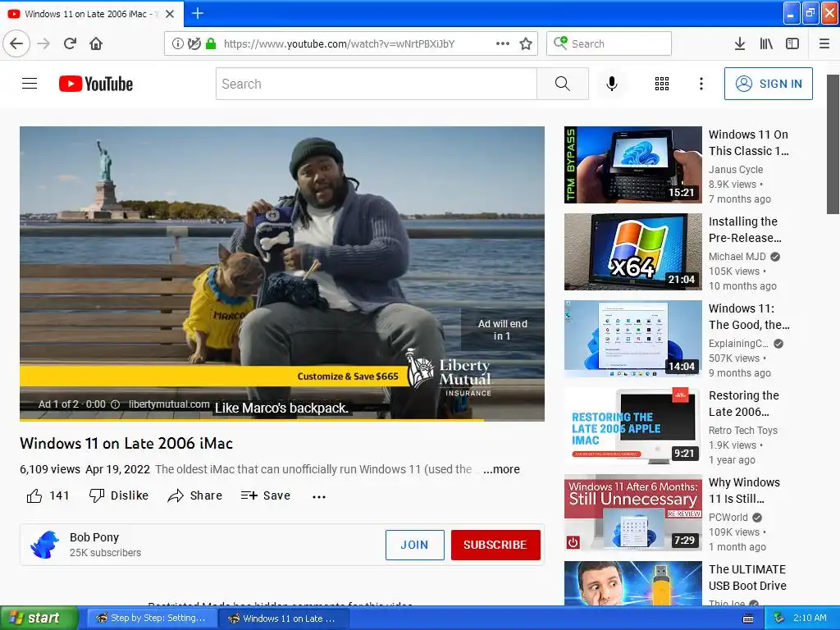Open Bob Pony channel avatar
This screenshot has height=630, width=840.
click(x=45, y=545)
